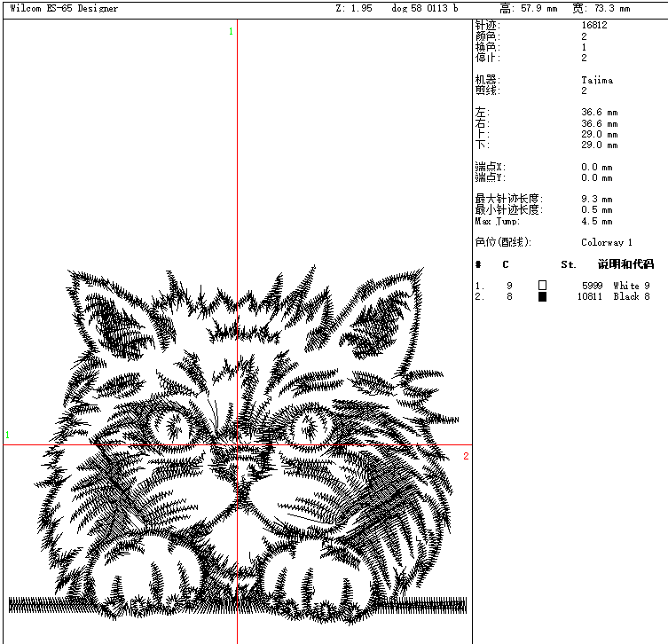The image size is (668, 644).
Task: Select the Colorway 1 entry
Action: click(607, 242)
